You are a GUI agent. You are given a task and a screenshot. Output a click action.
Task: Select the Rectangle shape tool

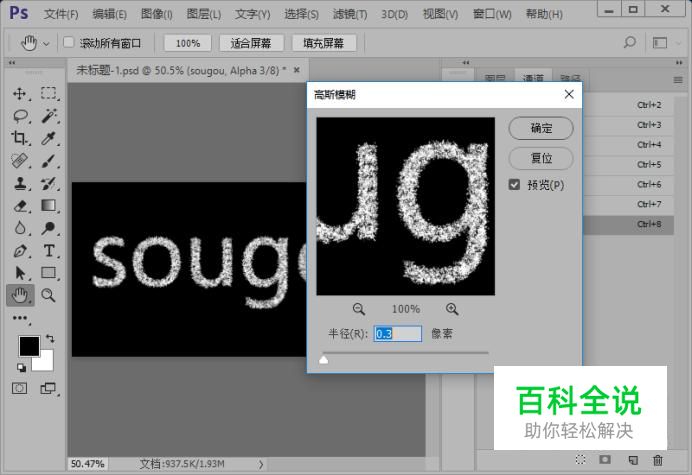48,273
